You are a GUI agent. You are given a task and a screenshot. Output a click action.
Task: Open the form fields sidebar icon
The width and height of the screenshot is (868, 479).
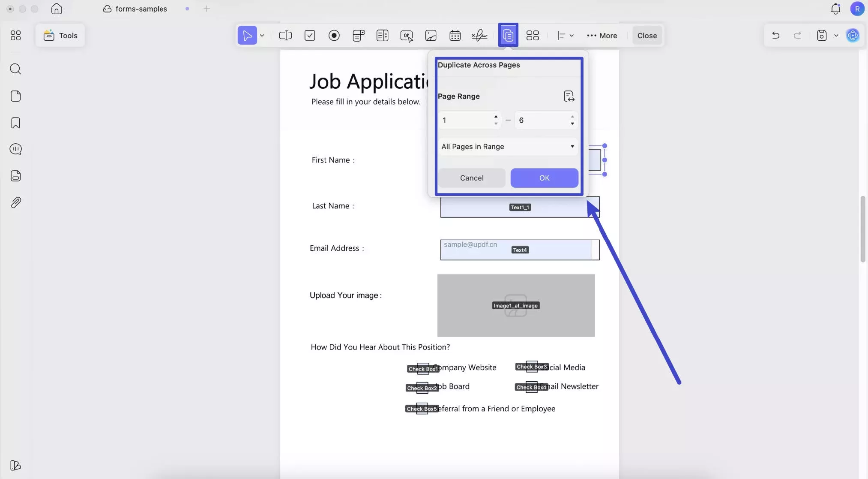pyautogui.click(x=15, y=176)
